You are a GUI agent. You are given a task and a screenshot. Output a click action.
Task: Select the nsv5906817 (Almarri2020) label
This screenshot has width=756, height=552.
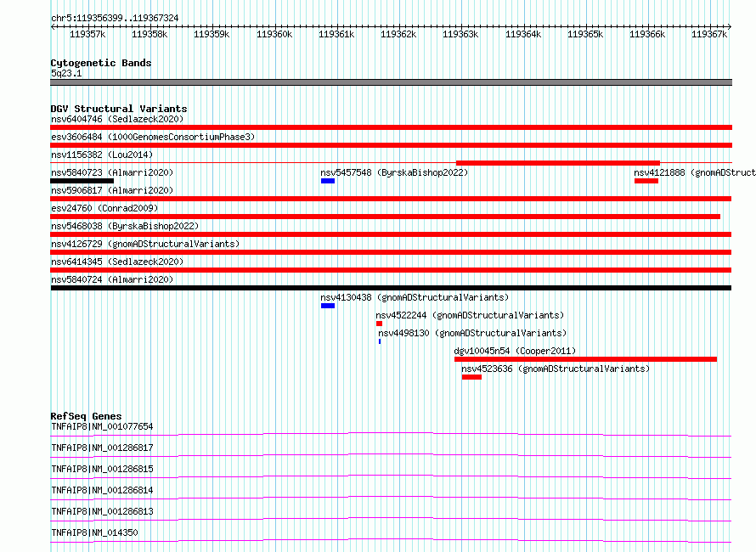(x=112, y=190)
